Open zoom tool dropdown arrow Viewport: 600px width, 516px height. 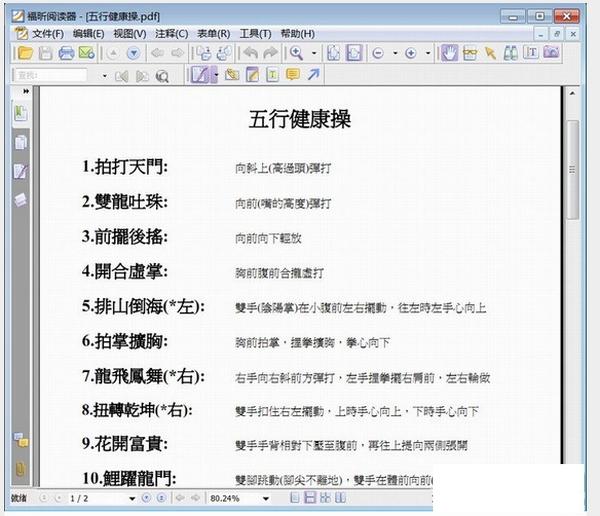314,53
